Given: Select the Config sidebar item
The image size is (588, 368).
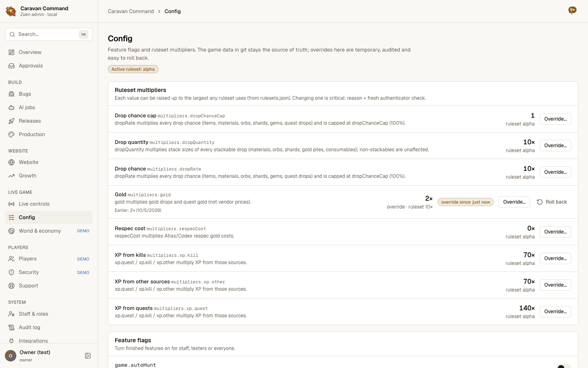Looking at the screenshot, I should (49, 218).
